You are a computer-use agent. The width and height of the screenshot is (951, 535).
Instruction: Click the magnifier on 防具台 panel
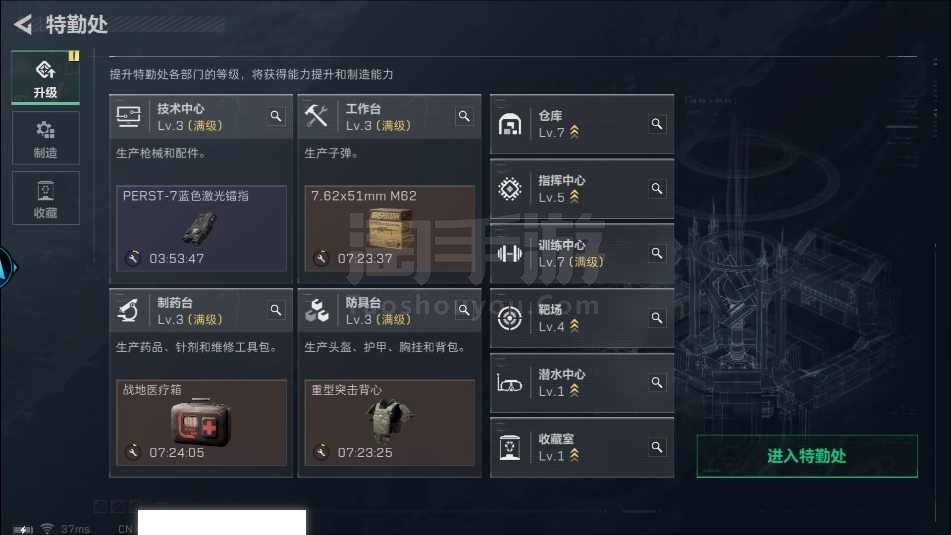(464, 310)
